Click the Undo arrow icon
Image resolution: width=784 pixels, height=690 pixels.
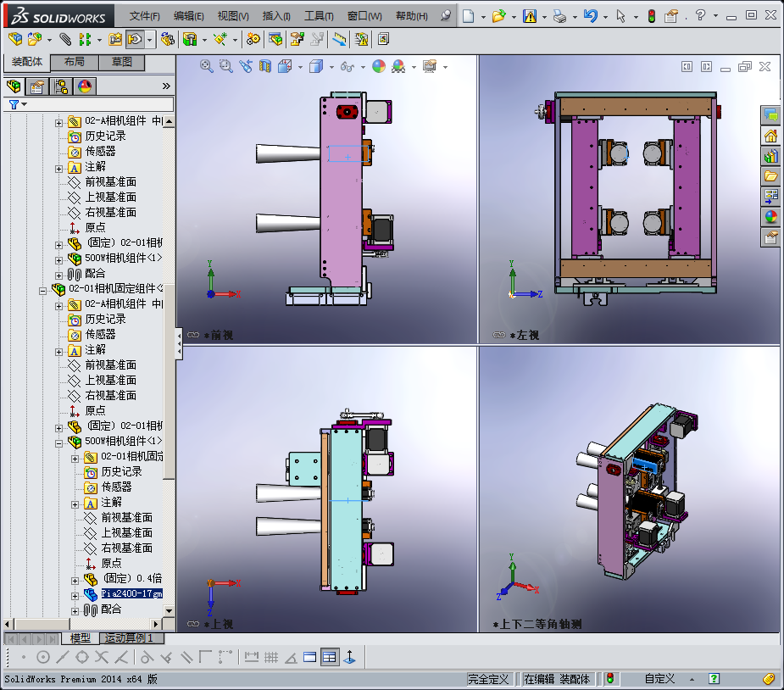tap(591, 16)
